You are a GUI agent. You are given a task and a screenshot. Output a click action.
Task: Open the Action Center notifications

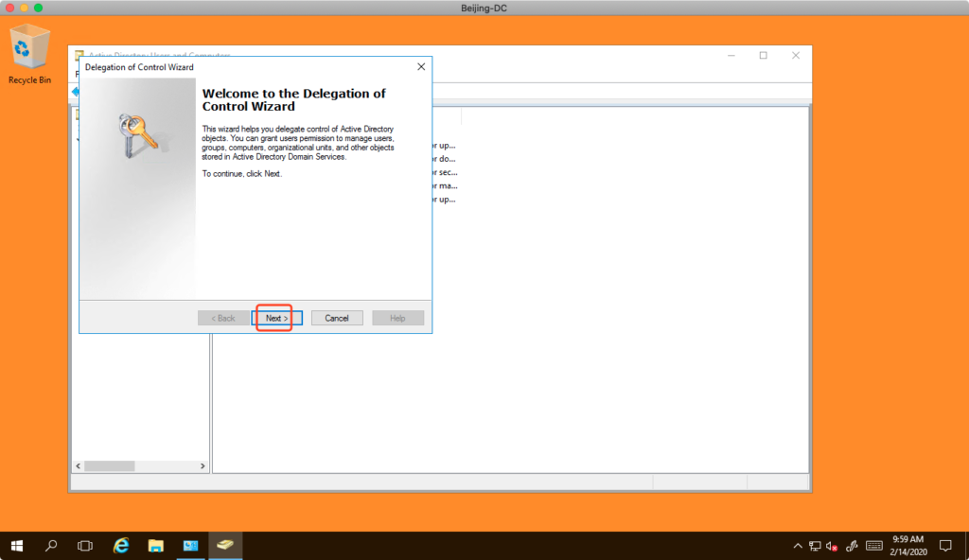pos(945,546)
